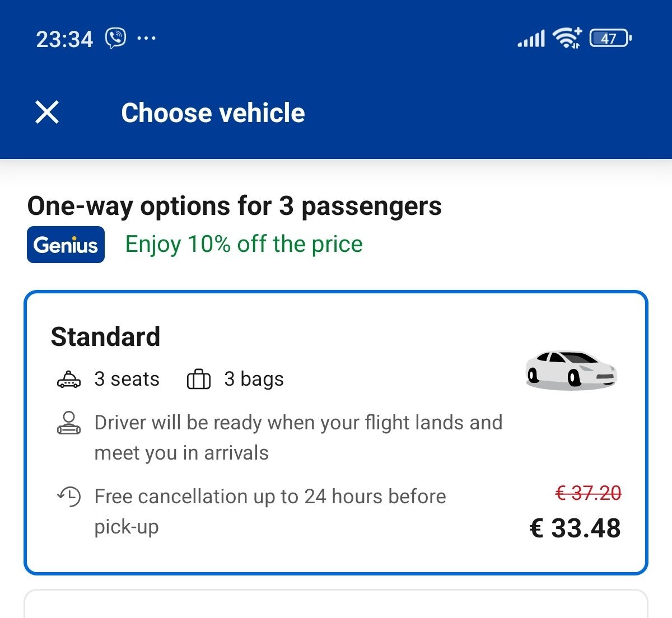Tap the more notifications dots
Screen dimensions: 672x618
click(x=146, y=38)
